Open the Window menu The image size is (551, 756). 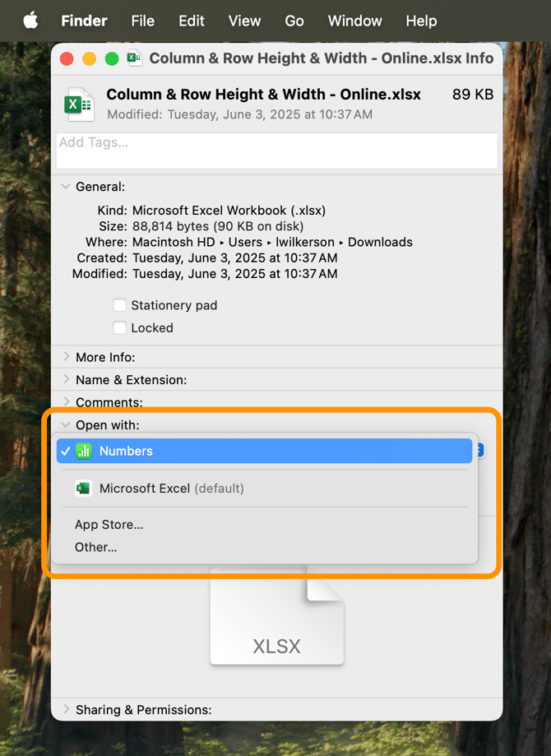(x=354, y=21)
